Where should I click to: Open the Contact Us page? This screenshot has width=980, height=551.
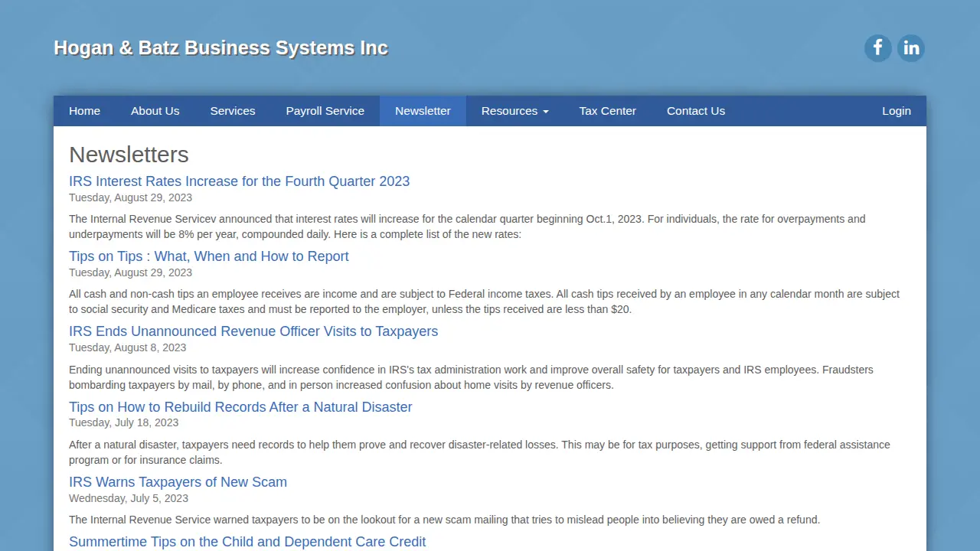click(x=696, y=111)
